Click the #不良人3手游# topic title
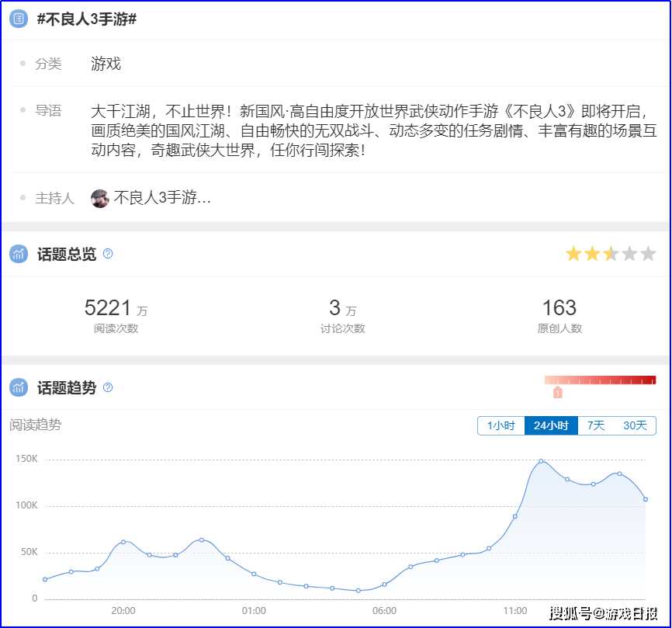This screenshot has height=628, width=672. pos(87,19)
